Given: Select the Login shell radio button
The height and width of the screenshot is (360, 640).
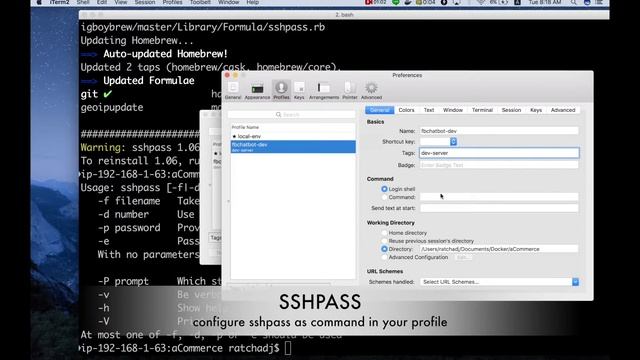Looking at the screenshot, I should [x=384, y=189].
